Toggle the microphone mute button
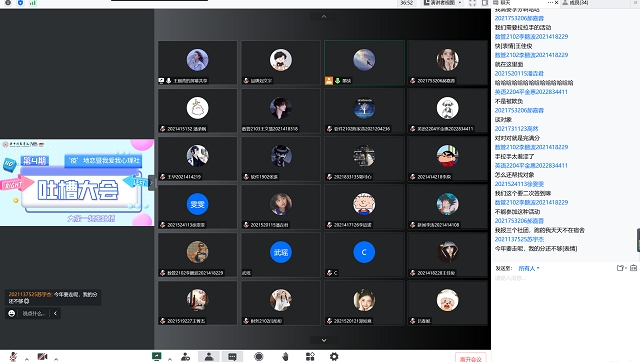Screen dimensions: 640x362 pyautogui.click(x=13, y=357)
